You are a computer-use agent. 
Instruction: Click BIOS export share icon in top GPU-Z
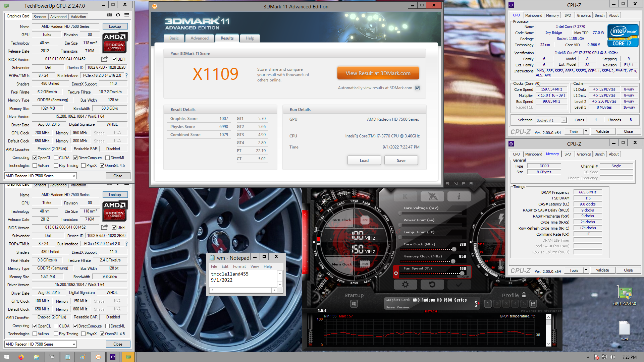pyautogui.click(x=105, y=59)
